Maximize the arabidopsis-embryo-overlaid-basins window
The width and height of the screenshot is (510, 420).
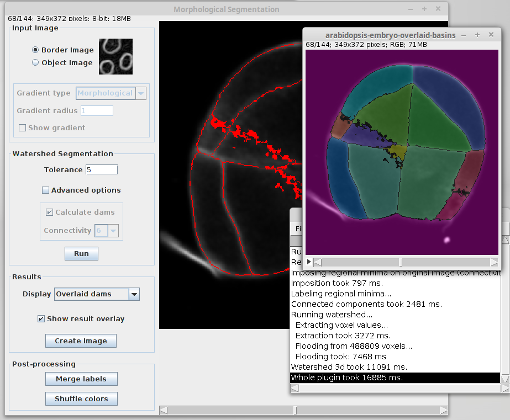[477, 35]
